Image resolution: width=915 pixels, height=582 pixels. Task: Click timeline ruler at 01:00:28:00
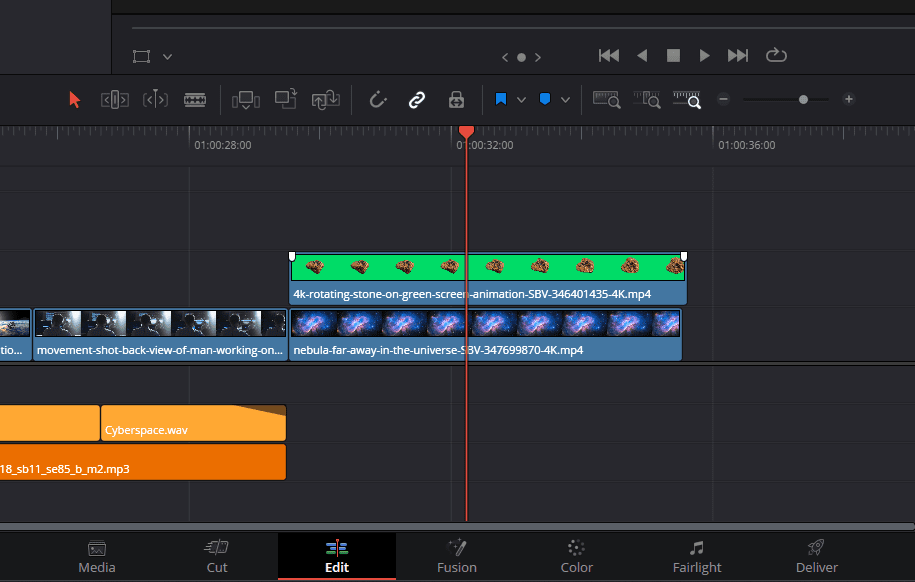223,145
